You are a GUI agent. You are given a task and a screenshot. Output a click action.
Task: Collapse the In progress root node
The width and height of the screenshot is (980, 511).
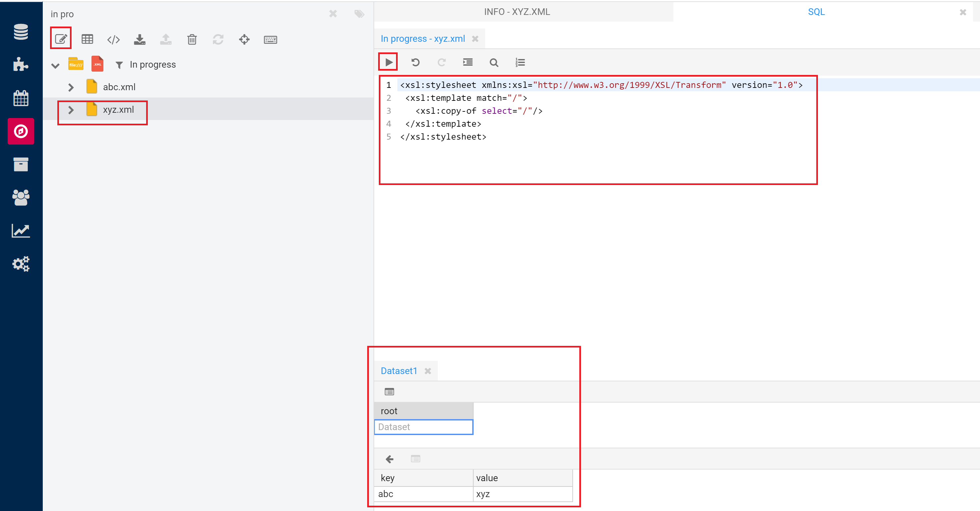(x=56, y=66)
